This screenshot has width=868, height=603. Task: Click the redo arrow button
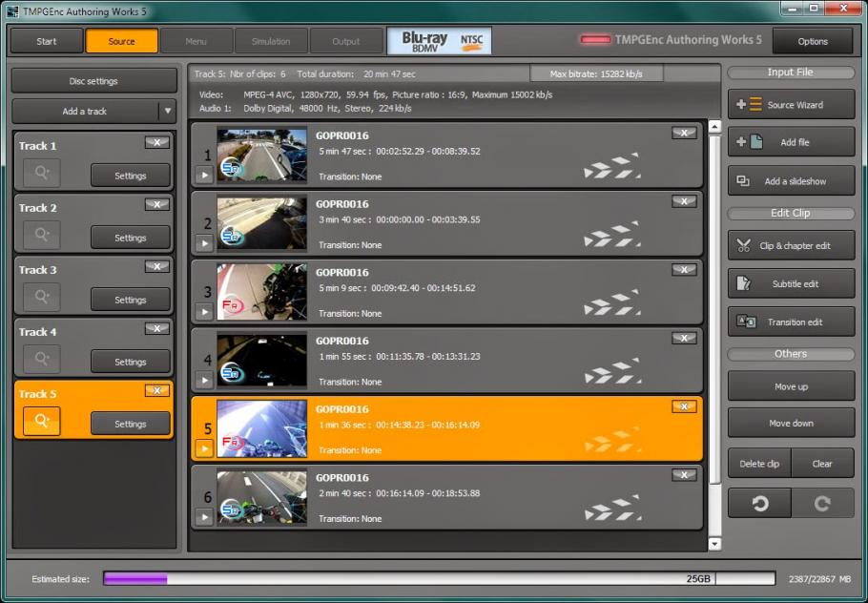822,503
